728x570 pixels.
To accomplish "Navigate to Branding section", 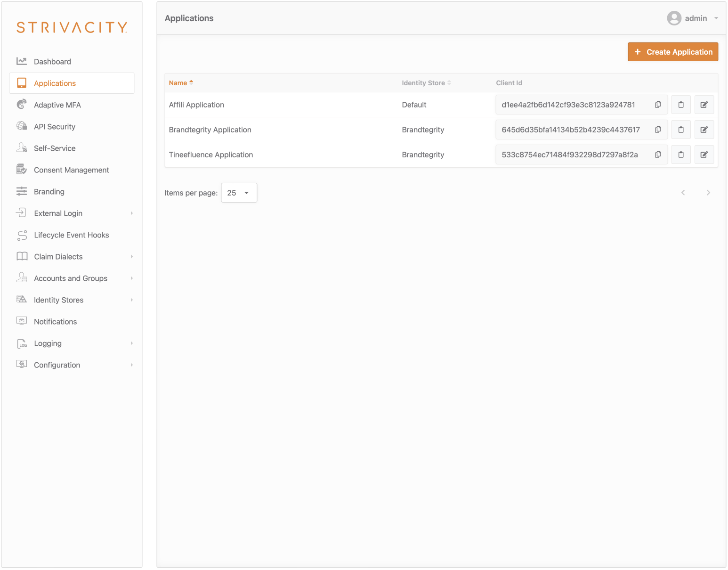I will coord(72,192).
